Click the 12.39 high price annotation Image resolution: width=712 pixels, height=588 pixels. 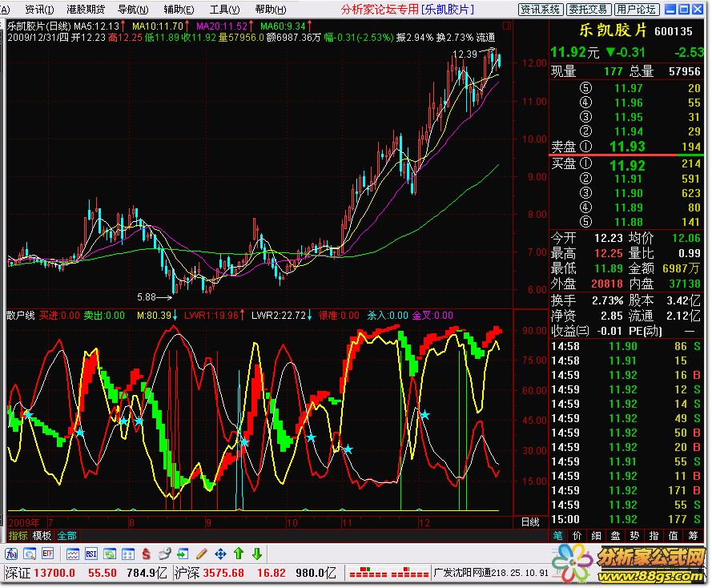point(465,54)
